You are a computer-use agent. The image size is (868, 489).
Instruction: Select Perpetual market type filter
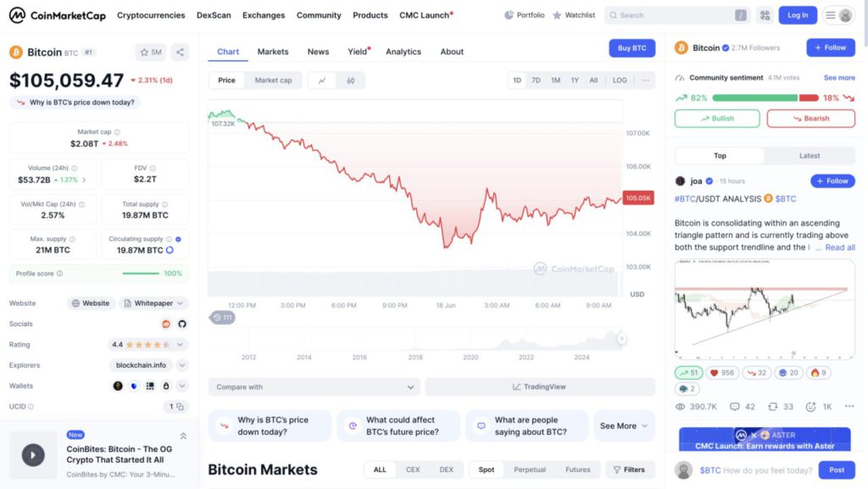pos(530,470)
